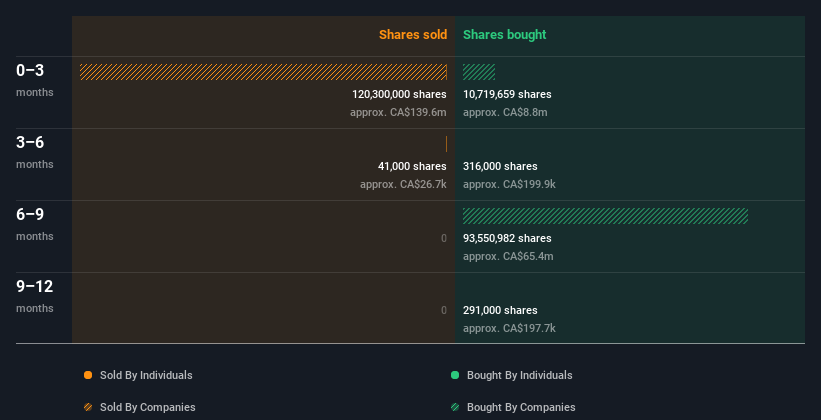Click the Sold By Individuals orange legend dot
Viewport: 821px width, 420px height.
[88, 375]
